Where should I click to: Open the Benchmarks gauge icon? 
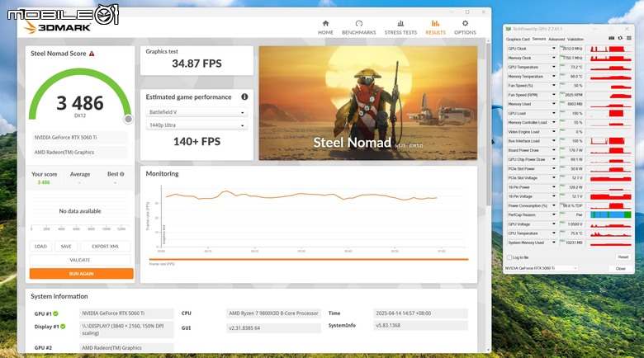(359, 23)
